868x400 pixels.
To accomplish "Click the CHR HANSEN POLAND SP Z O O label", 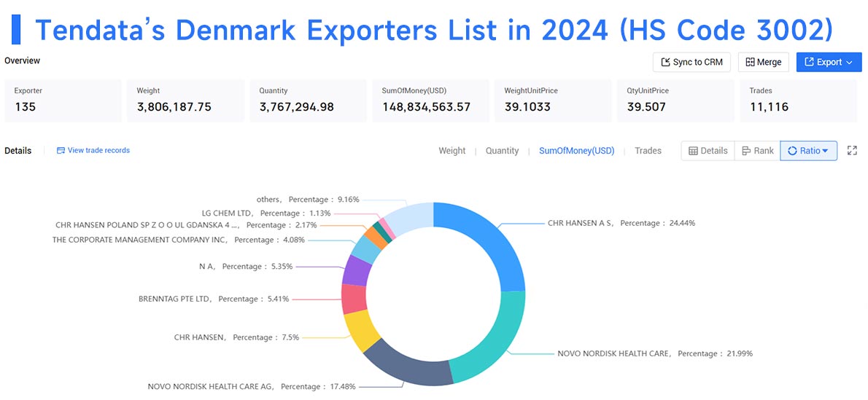I will pyautogui.click(x=186, y=225).
